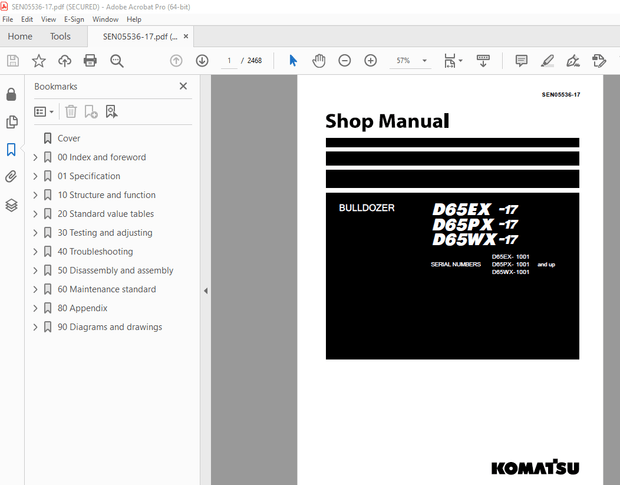620x485 pixels.
Task: Zoom in with plus circle icon
Action: coord(370,60)
